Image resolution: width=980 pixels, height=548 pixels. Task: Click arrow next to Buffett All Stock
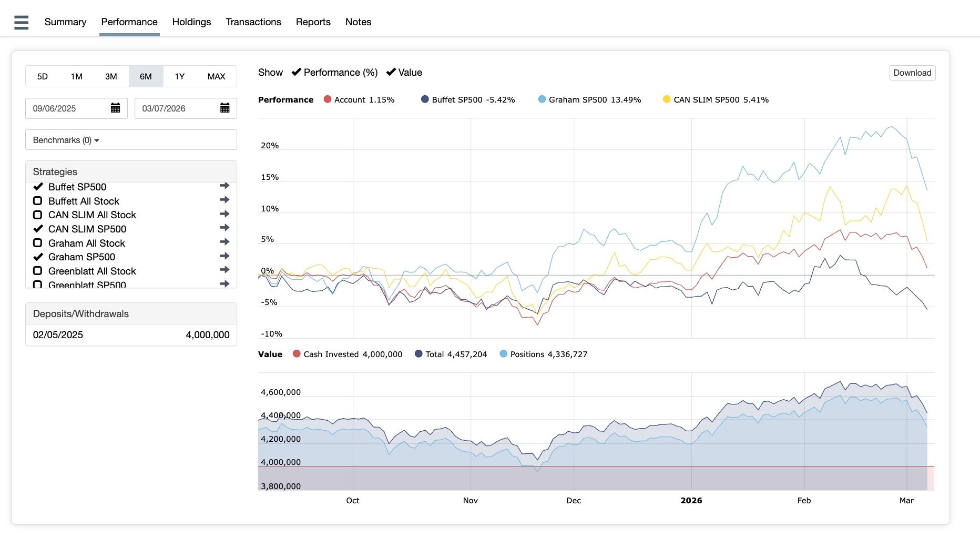tap(224, 200)
